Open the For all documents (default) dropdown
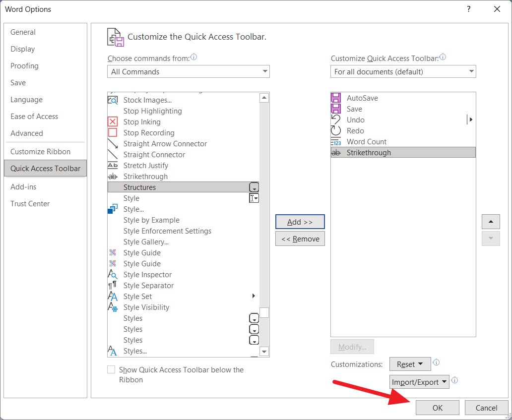This screenshot has width=512, height=420. 403,71
